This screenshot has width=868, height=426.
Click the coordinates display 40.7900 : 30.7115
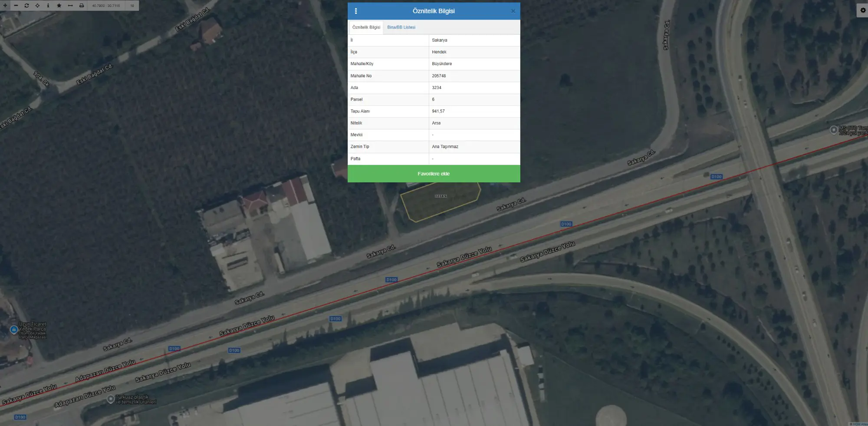106,6
